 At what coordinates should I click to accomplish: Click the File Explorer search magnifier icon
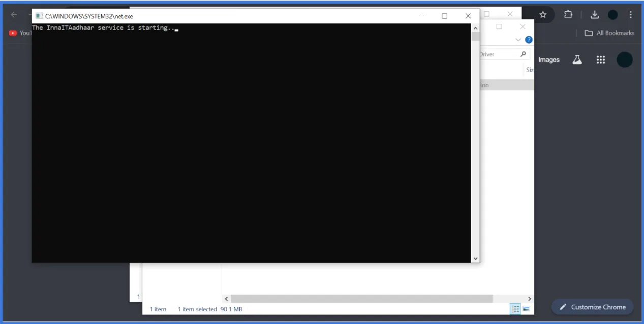click(x=523, y=54)
